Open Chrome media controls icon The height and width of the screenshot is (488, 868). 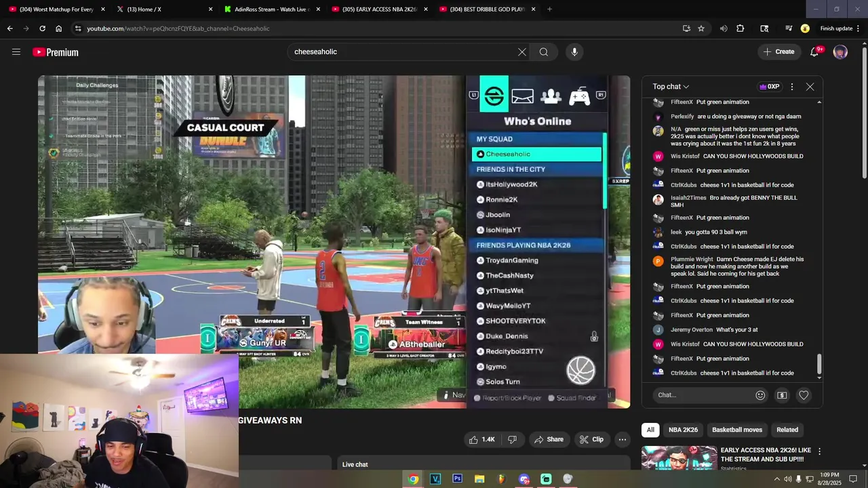[x=789, y=28]
